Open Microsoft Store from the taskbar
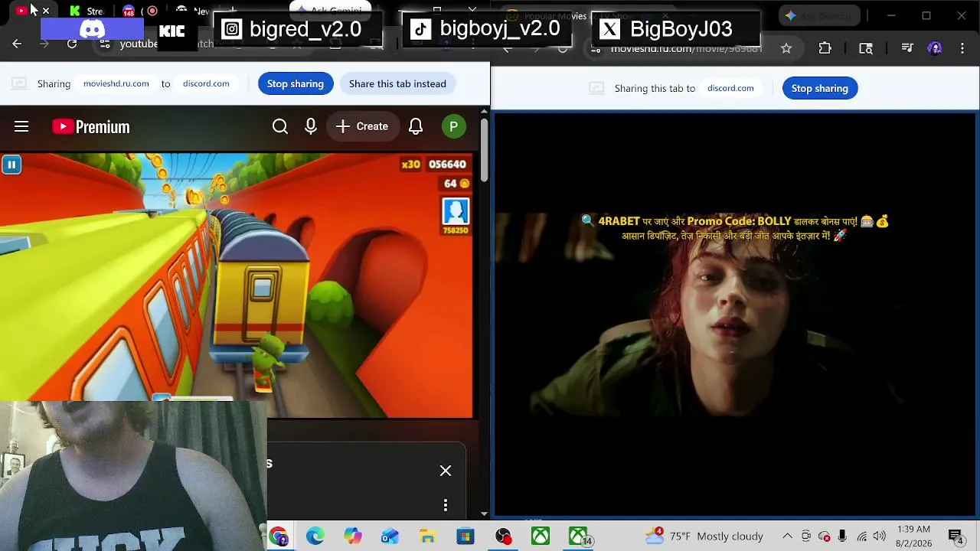The image size is (980, 551). coord(465,536)
